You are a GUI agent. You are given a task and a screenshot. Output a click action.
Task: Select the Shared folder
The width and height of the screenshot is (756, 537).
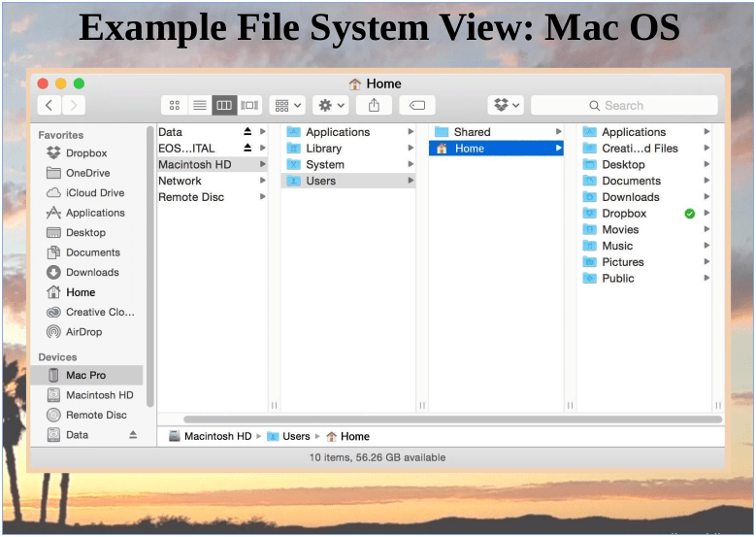click(472, 132)
